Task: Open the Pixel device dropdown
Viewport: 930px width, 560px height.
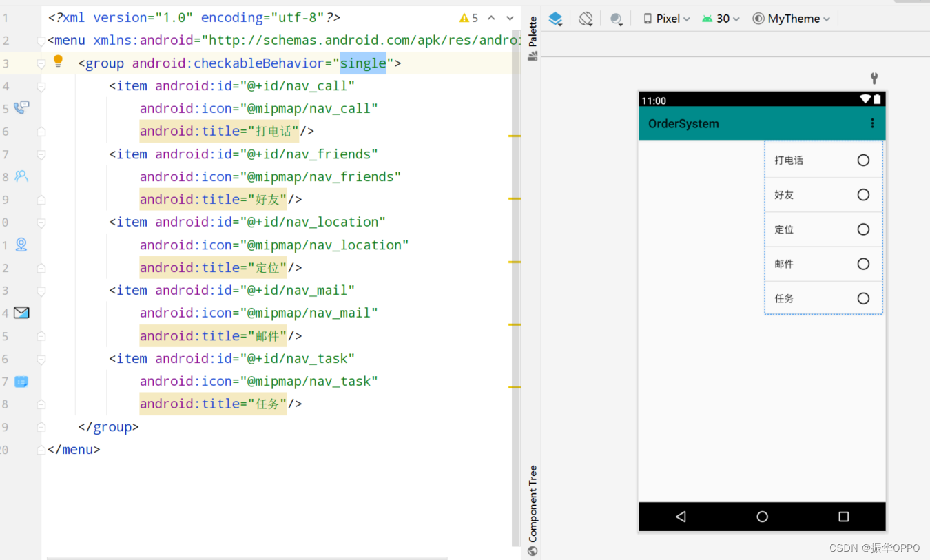Action: point(667,19)
